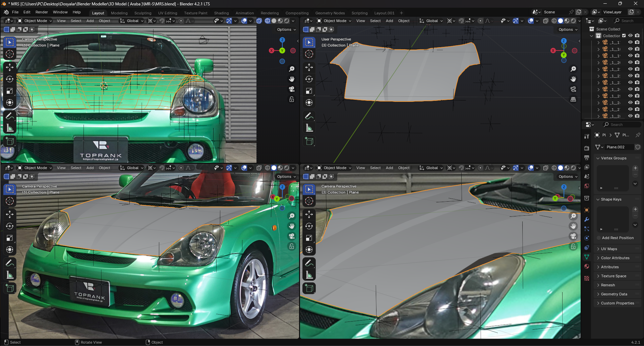The image size is (644, 346).
Task: Click Options button in top-right viewport
Action: 568,29
